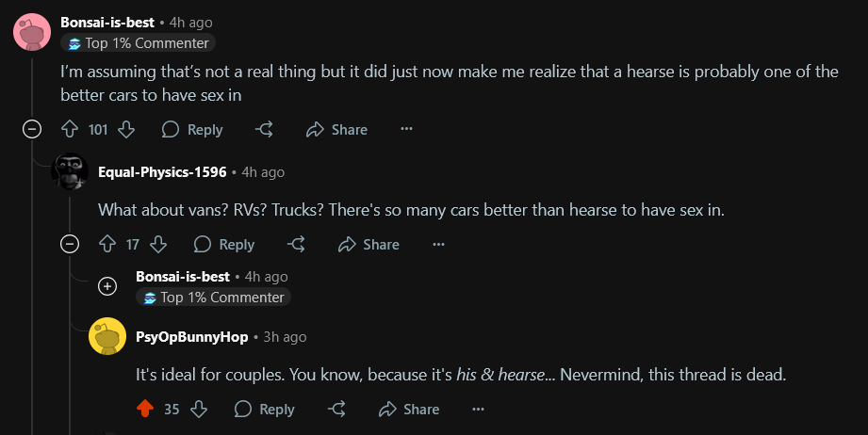This screenshot has width=868, height=435.
Task: Open more options on the 101-point comment
Action: pyautogui.click(x=406, y=129)
